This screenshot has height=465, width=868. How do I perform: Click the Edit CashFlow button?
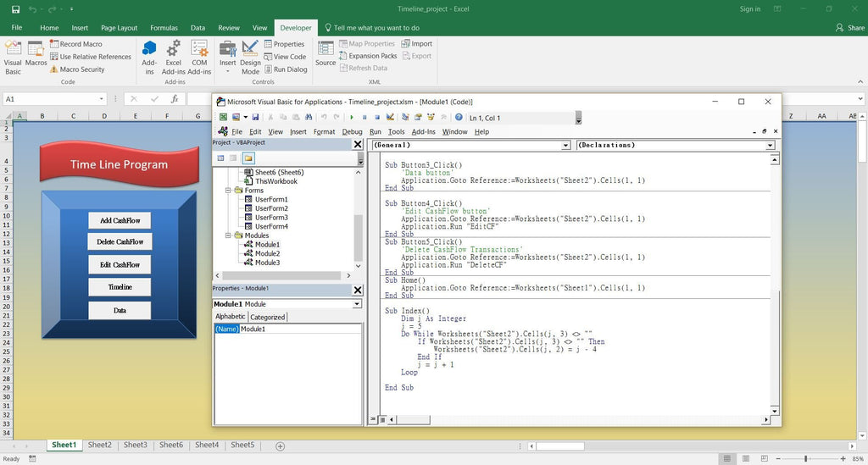(120, 265)
